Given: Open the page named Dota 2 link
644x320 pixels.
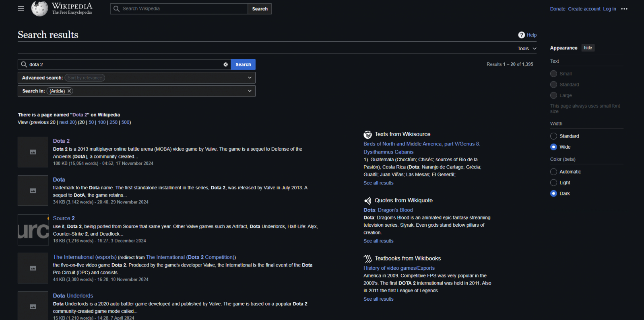Looking at the screenshot, I should tap(80, 115).
